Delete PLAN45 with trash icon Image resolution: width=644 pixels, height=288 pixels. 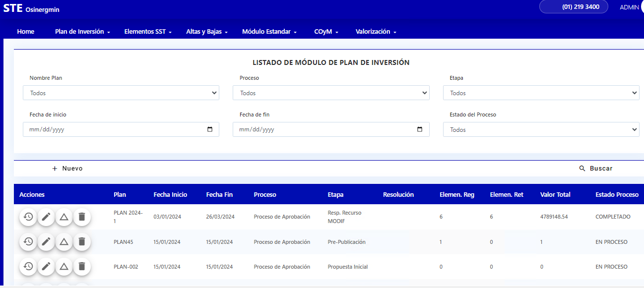click(x=82, y=241)
